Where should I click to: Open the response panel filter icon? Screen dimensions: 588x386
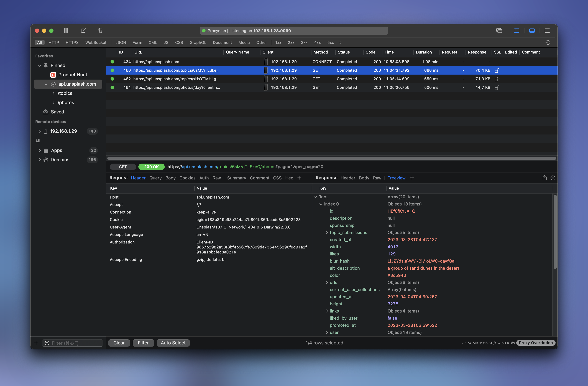553,178
